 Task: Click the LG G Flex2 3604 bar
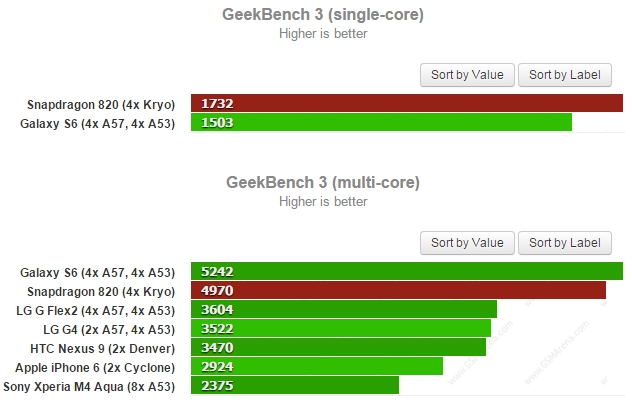[344, 309]
